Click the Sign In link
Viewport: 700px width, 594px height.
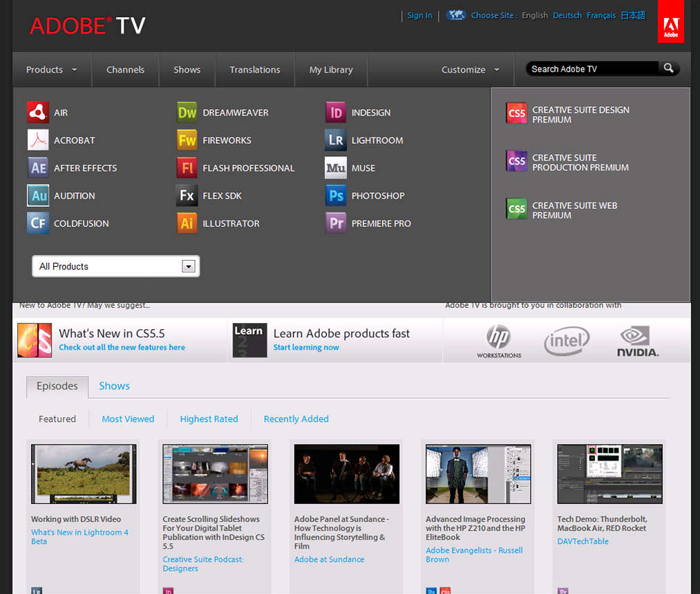(419, 15)
